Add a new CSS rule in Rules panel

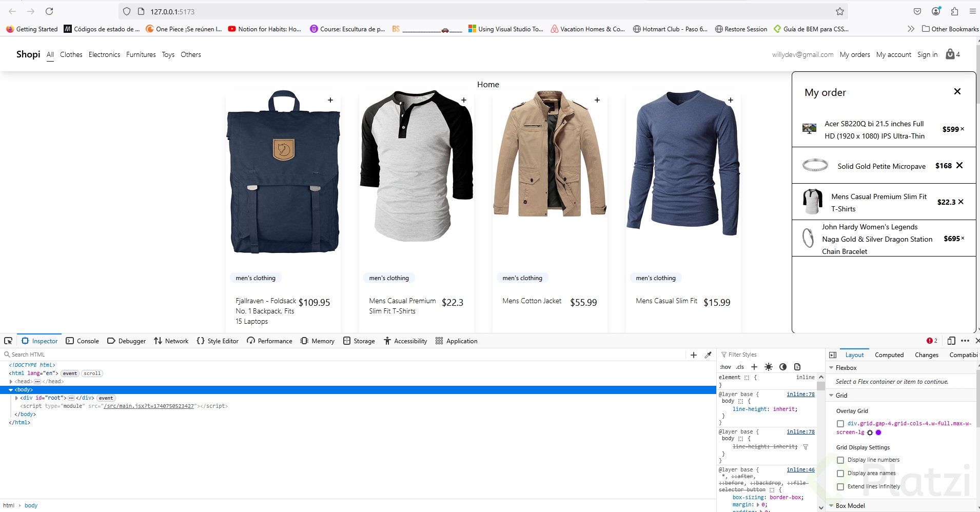754,367
